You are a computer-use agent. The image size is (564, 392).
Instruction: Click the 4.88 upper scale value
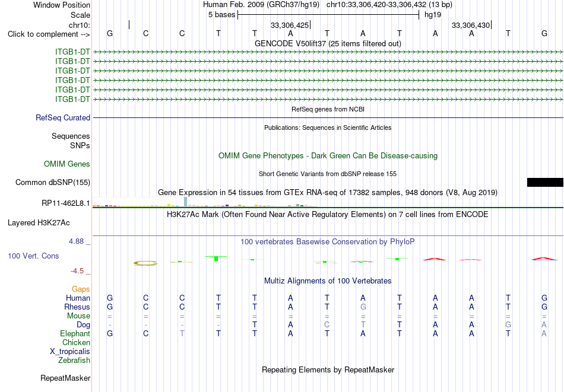pyautogui.click(x=76, y=241)
